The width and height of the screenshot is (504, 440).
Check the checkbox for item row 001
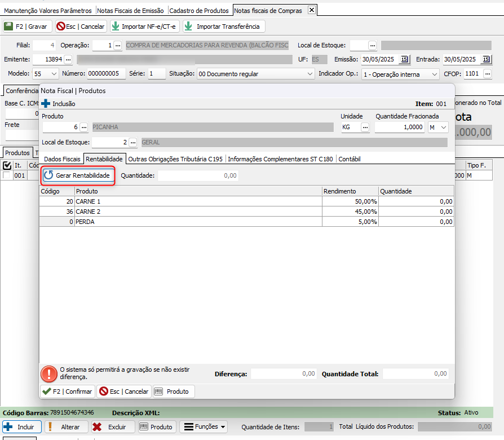tap(7, 175)
